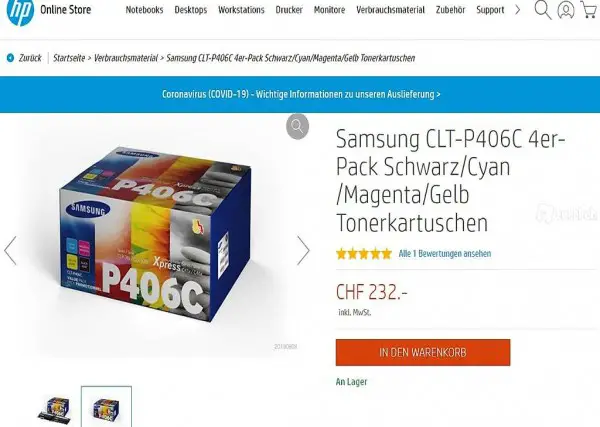The image size is (600, 427).
Task: Open Coronavirus delivery information banner
Action: (301, 94)
